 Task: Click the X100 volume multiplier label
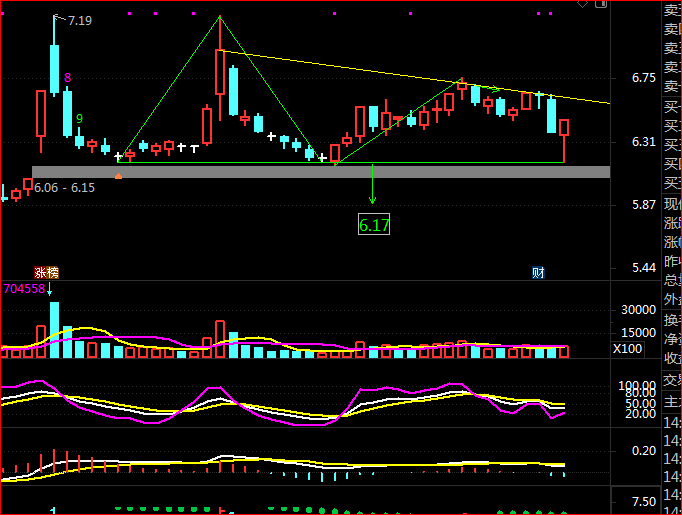point(628,348)
